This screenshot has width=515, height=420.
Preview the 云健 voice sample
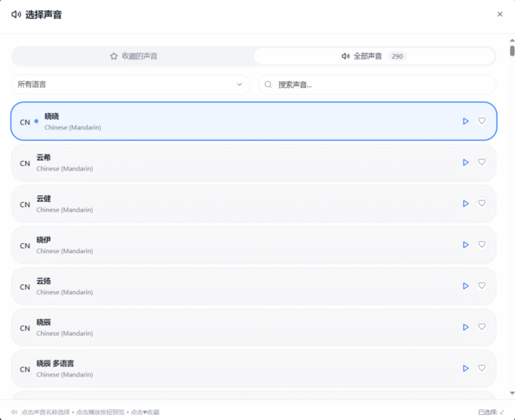466,204
